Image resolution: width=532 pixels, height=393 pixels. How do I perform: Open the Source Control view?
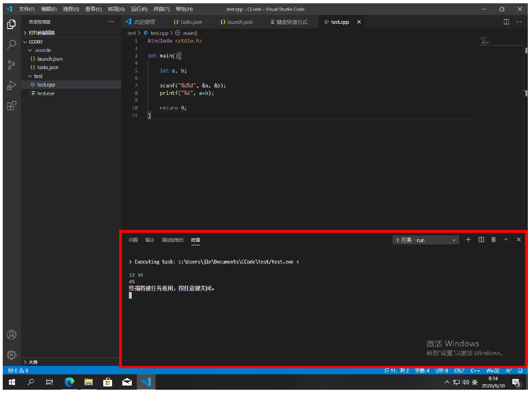[x=12, y=65]
